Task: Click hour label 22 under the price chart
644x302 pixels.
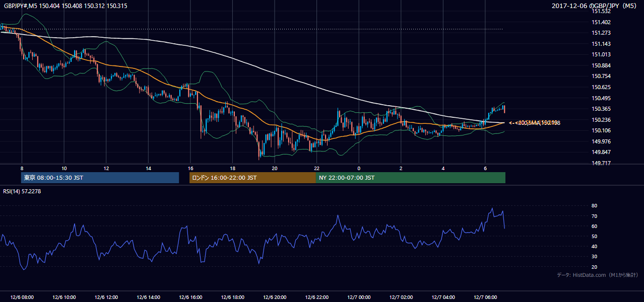Action: click(317, 168)
